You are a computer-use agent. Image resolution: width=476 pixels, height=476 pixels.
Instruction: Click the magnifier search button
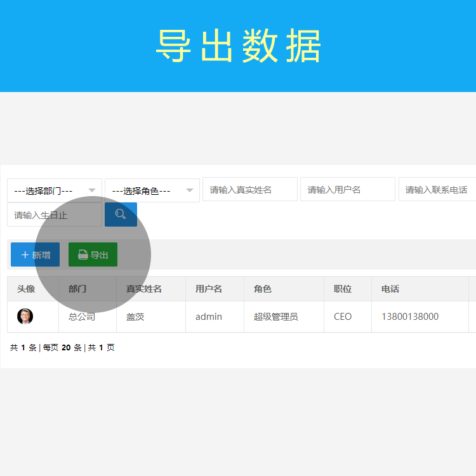point(121,215)
